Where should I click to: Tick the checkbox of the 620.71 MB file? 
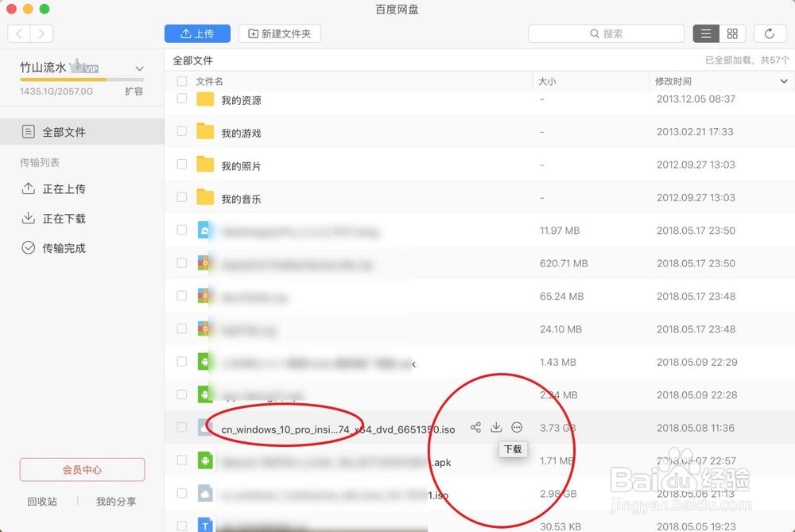(181, 262)
